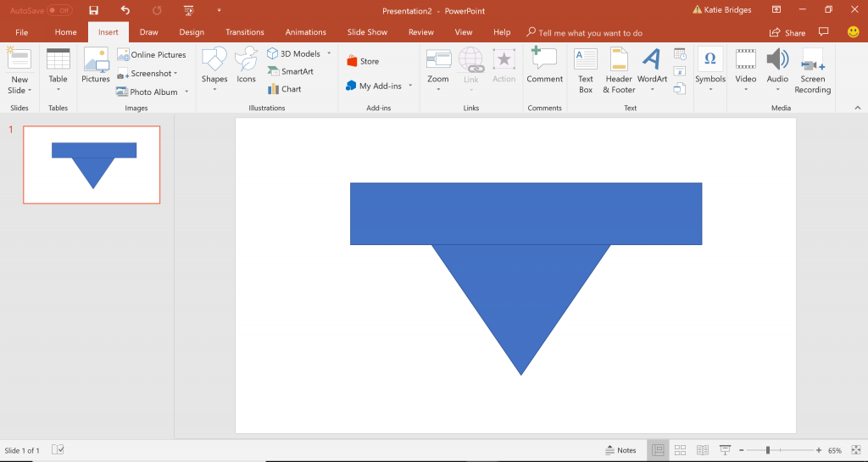Expand 3D Models dropdown arrow

pos(329,53)
